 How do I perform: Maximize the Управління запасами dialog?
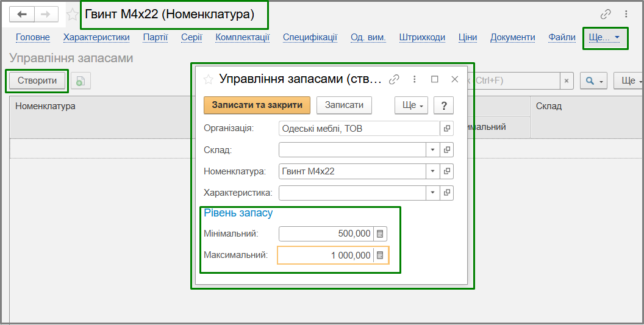coord(435,79)
